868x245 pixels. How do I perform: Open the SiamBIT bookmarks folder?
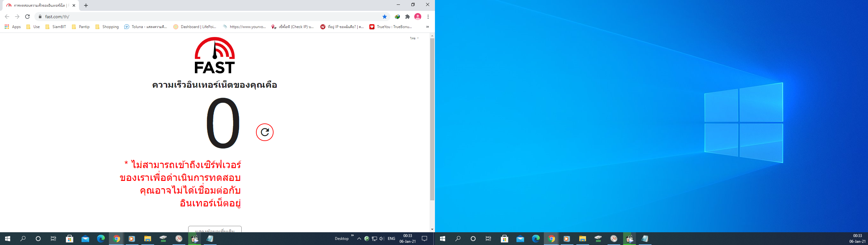(56, 27)
